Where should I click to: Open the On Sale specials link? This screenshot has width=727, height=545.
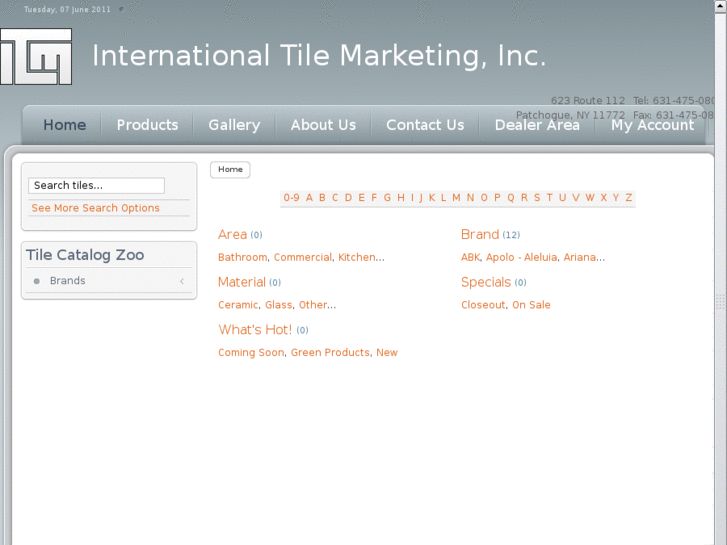click(531, 305)
